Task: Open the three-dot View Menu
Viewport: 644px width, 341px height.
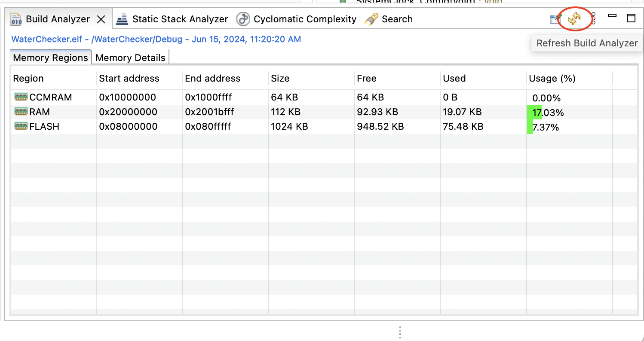Action: [594, 18]
